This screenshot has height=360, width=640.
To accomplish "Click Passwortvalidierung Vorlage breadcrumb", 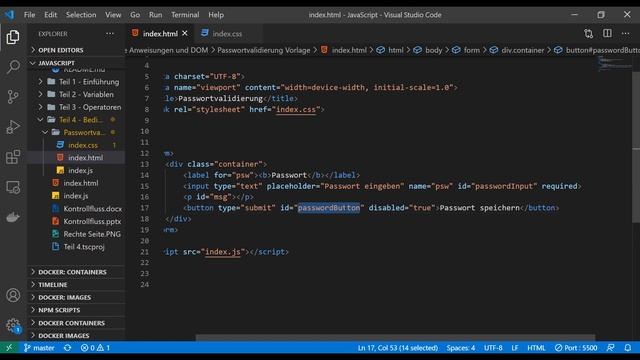I will point(264,50).
